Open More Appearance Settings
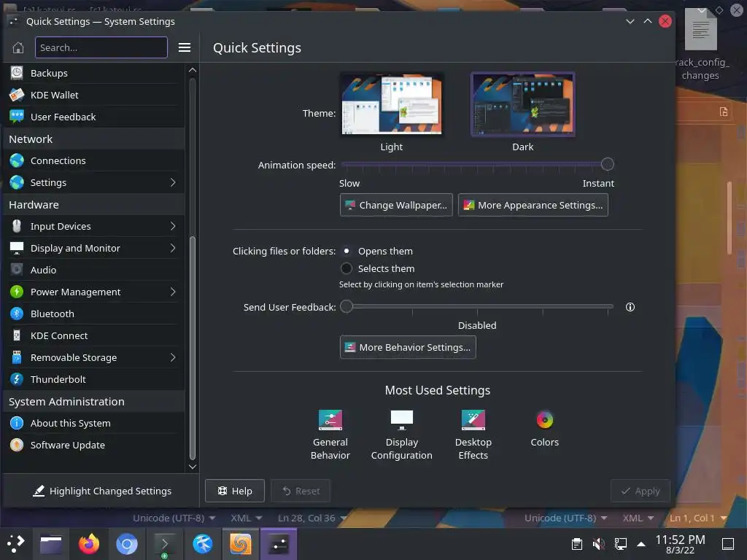Viewport: 747px width, 560px height. [x=533, y=205]
